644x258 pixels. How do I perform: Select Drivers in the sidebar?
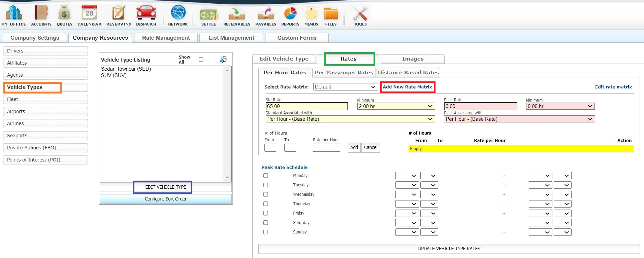tap(45, 51)
